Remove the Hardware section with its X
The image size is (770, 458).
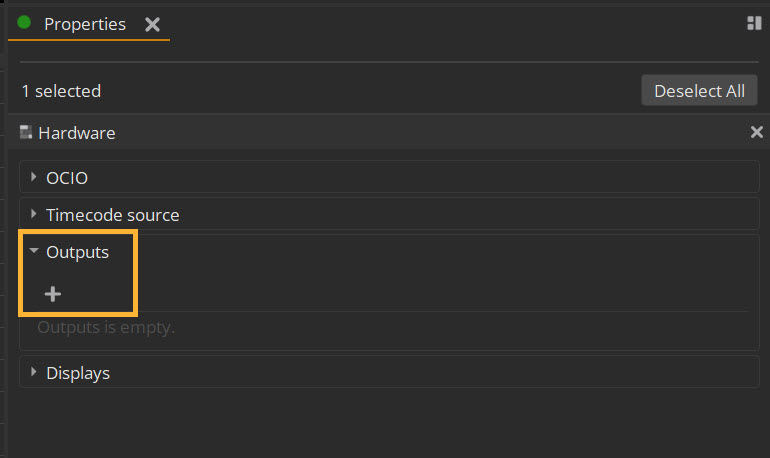[x=756, y=132]
